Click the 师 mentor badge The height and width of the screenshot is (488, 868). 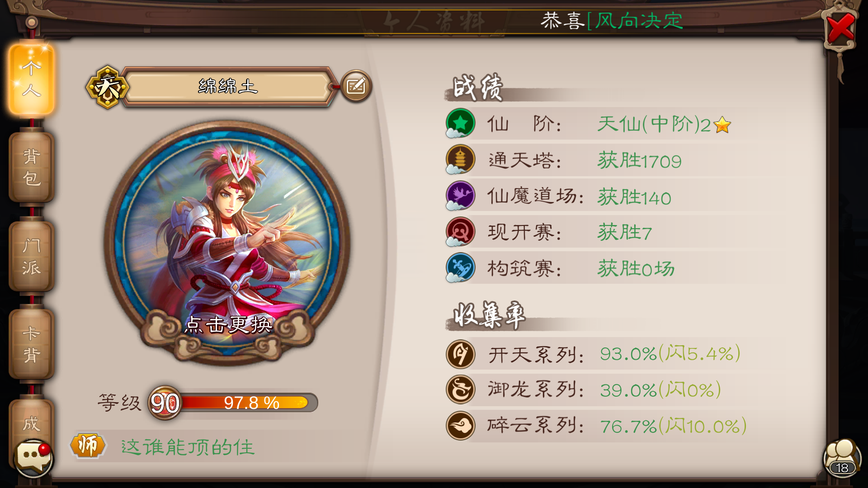point(88,446)
